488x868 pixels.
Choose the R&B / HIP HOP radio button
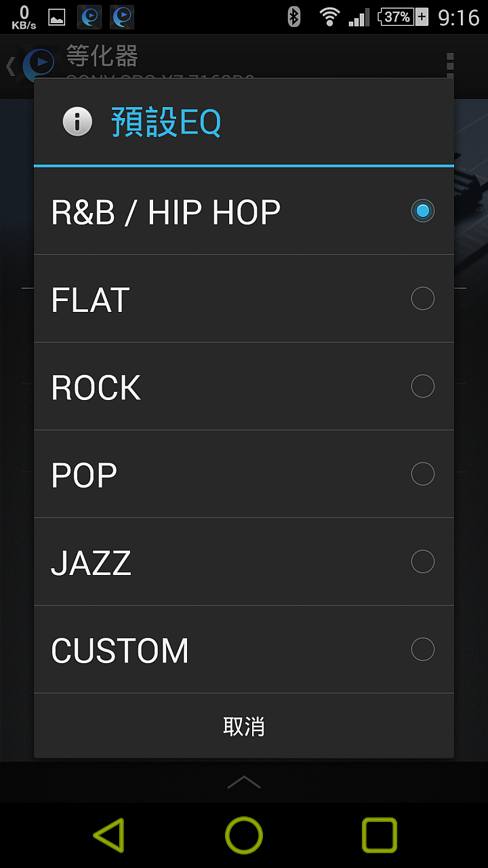[x=423, y=211]
